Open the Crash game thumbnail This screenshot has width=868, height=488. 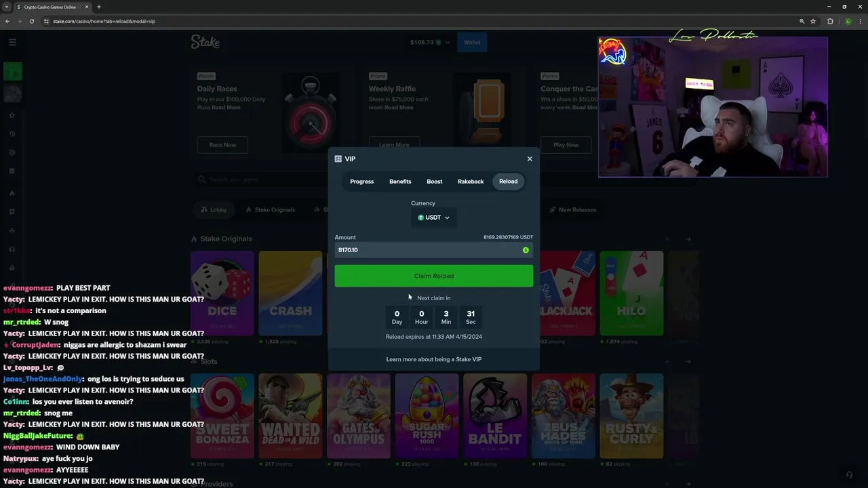[x=290, y=293]
